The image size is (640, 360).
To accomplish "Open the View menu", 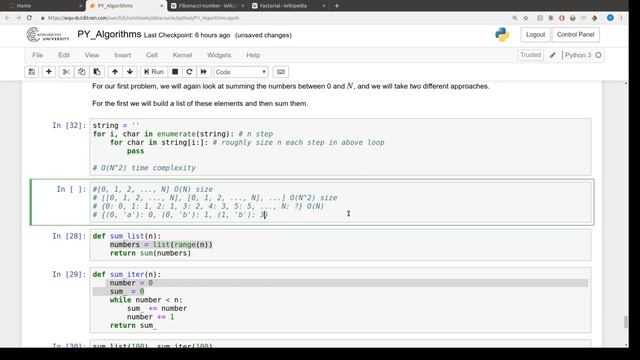I will (x=92, y=55).
